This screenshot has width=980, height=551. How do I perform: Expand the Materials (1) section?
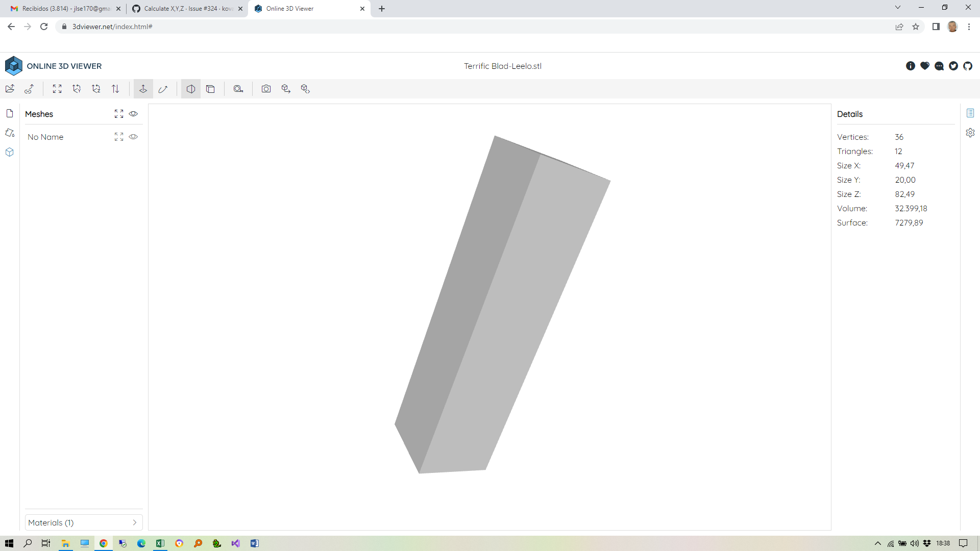(x=83, y=522)
